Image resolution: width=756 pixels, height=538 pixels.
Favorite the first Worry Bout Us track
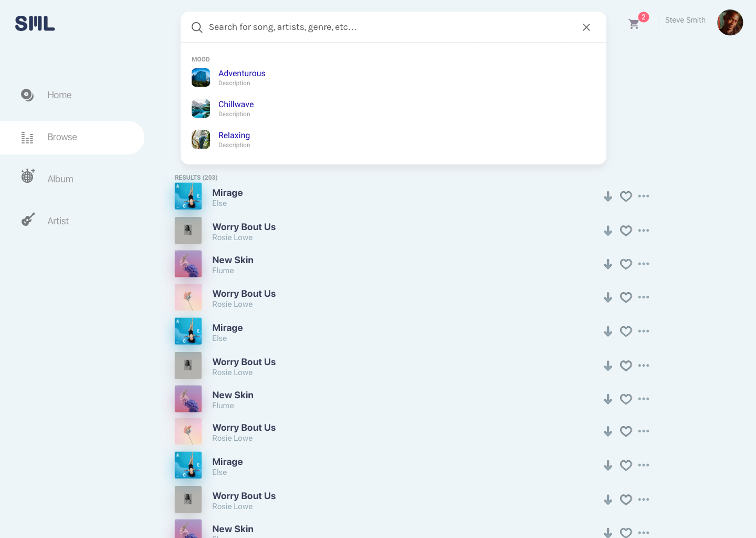626,231
